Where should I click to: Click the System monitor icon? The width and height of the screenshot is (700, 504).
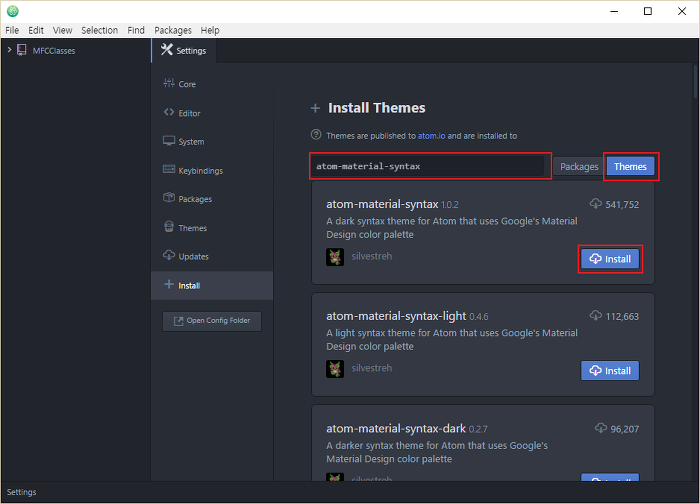coord(169,141)
